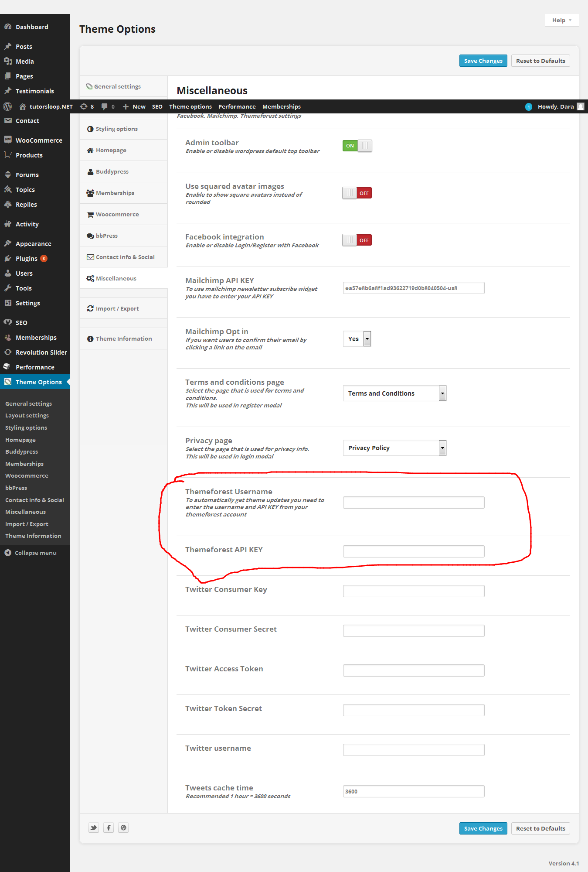Screen dimensions: 588x872
Task: Click the top Save Changes button
Action: (483, 61)
